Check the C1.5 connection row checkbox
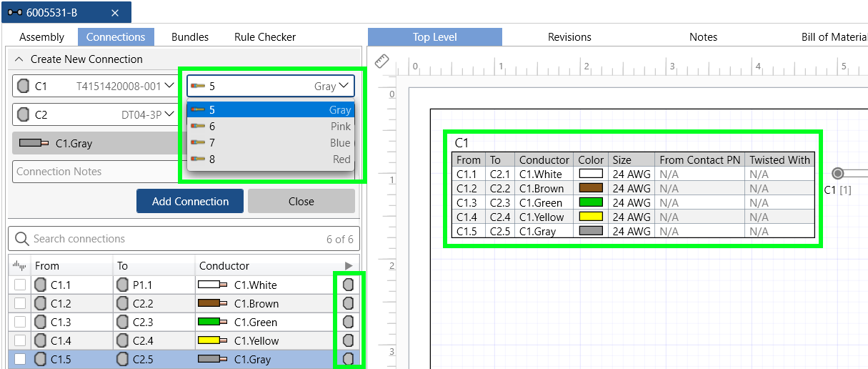Screen dimensions: 868x369 20,359
